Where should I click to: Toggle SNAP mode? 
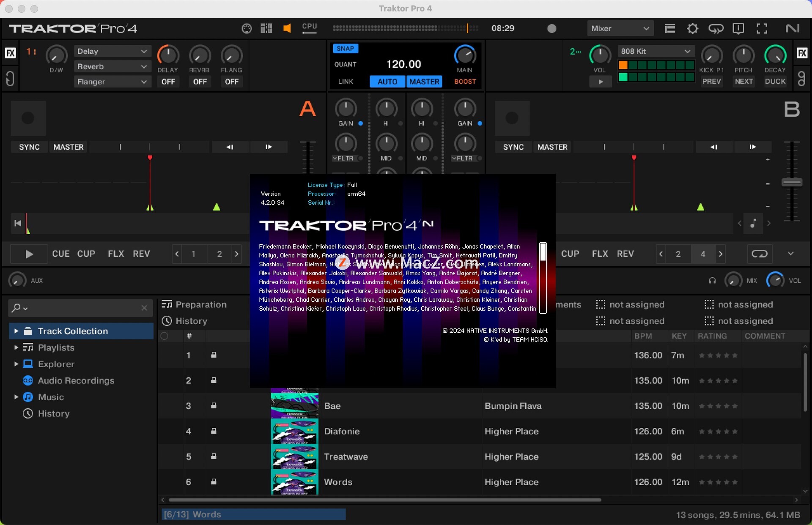click(x=345, y=49)
